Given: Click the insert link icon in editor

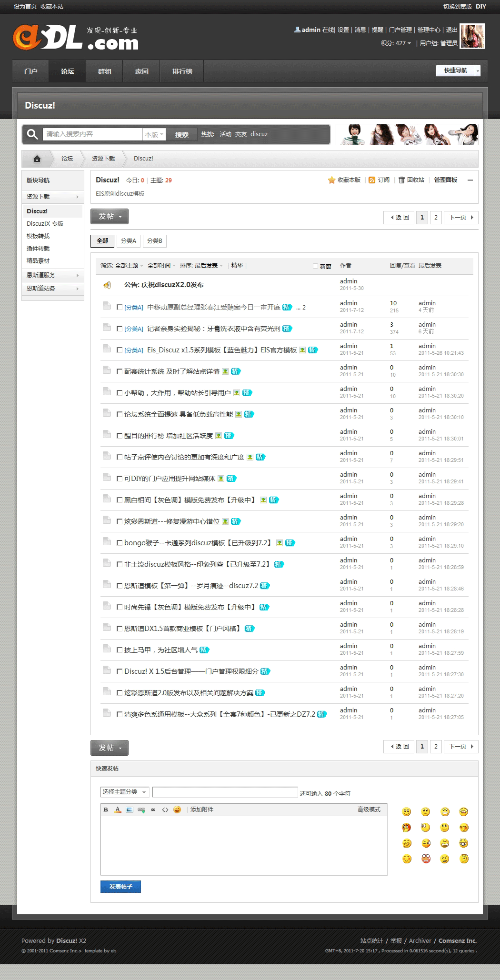Looking at the screenshot, I should tap(141, 810).
